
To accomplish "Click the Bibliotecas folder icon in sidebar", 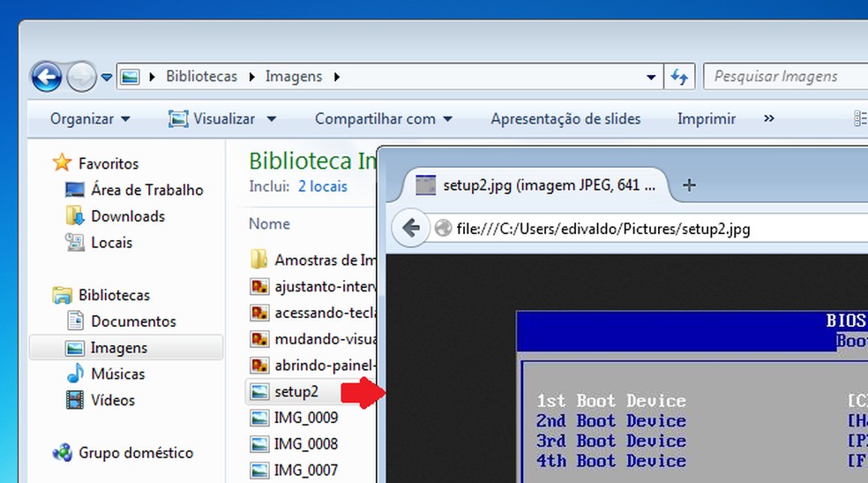I will [x=63, y=295].
